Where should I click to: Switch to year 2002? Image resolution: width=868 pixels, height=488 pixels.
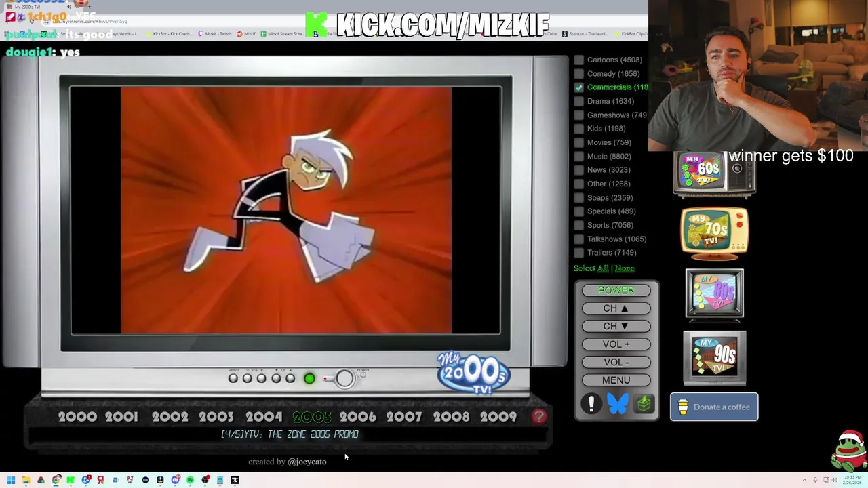[170, 417]
